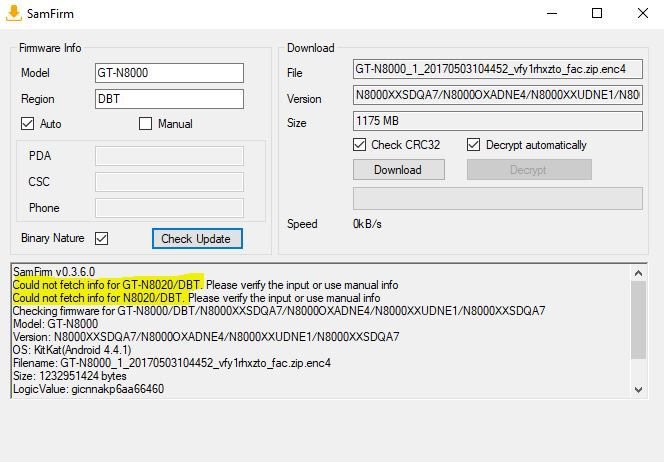Click the SamFirm app icon in title bar
664x462 pixels.
(x=13, y=13)
